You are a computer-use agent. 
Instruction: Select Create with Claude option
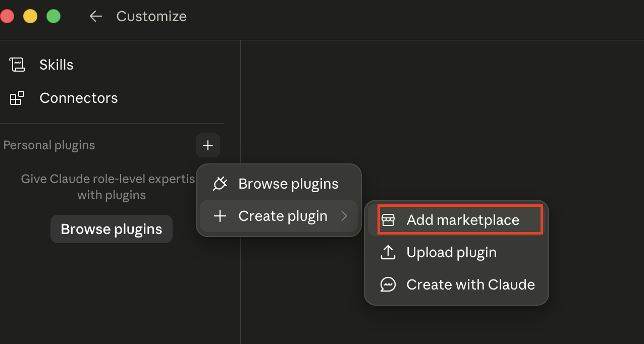[x=456, y=284]
